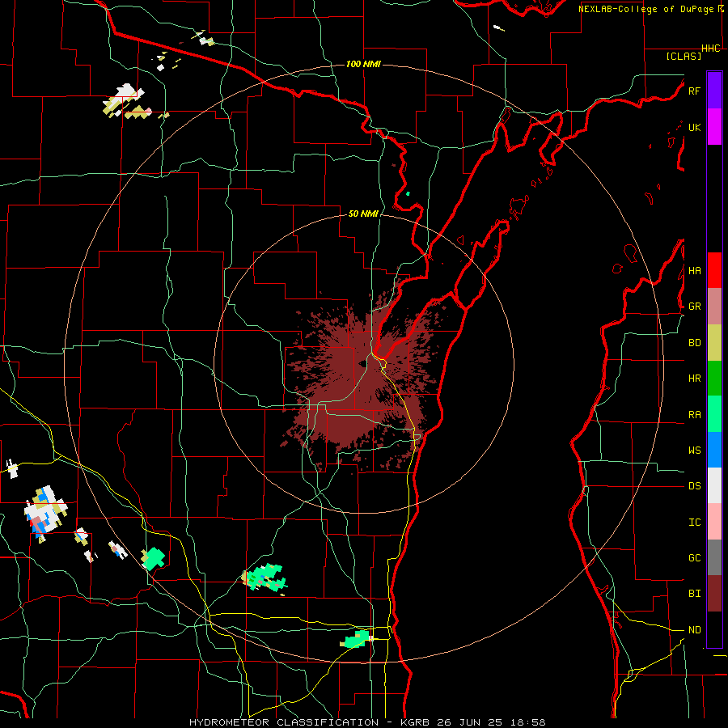728x728 pixels.
Task: Click the HR legend label
Action: pos(694,379)
